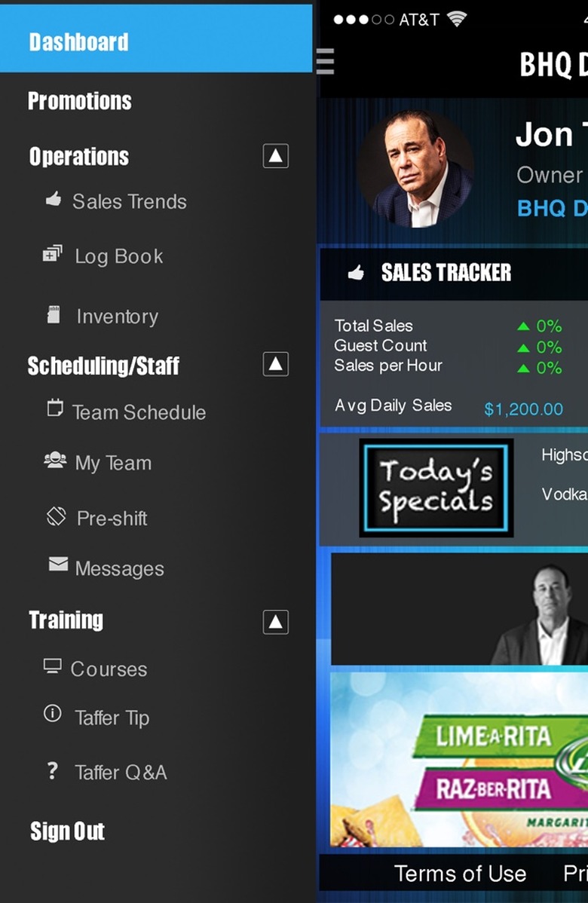The image size is (588, 903).
Task: Tap the hamburger menu icon
Action: coord(326,61)
